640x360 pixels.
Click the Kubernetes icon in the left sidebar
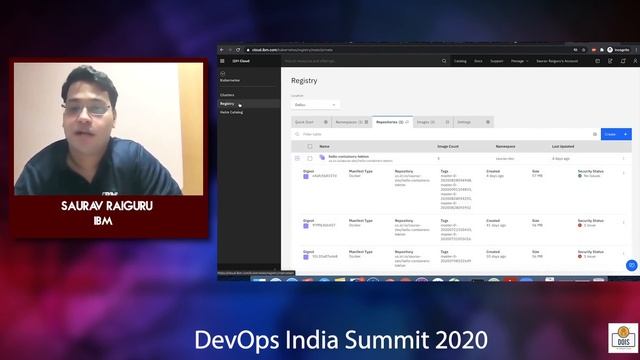223,73
